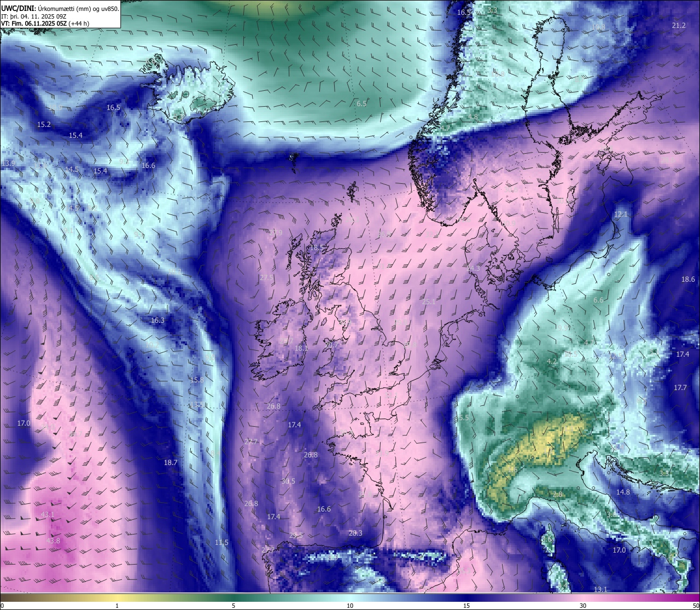Click the 13.1 value label
Viewport: 700px width, 610px height.
[x=600, y=589]
